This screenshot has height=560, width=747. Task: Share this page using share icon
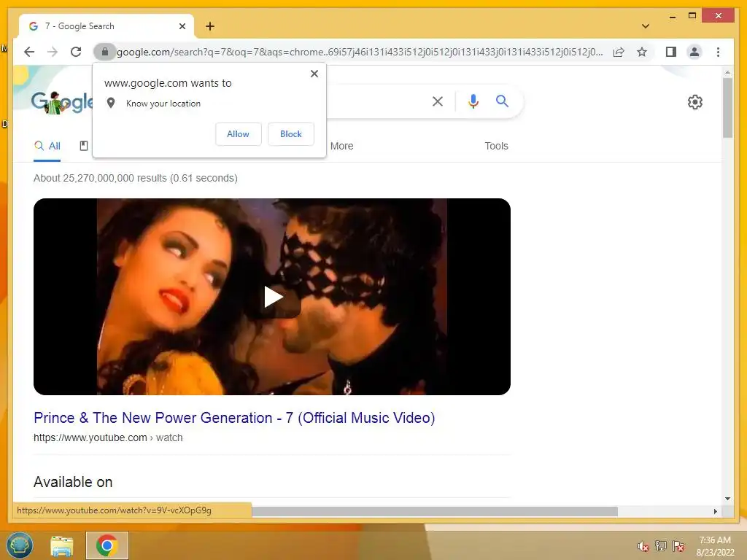(619, 52)
